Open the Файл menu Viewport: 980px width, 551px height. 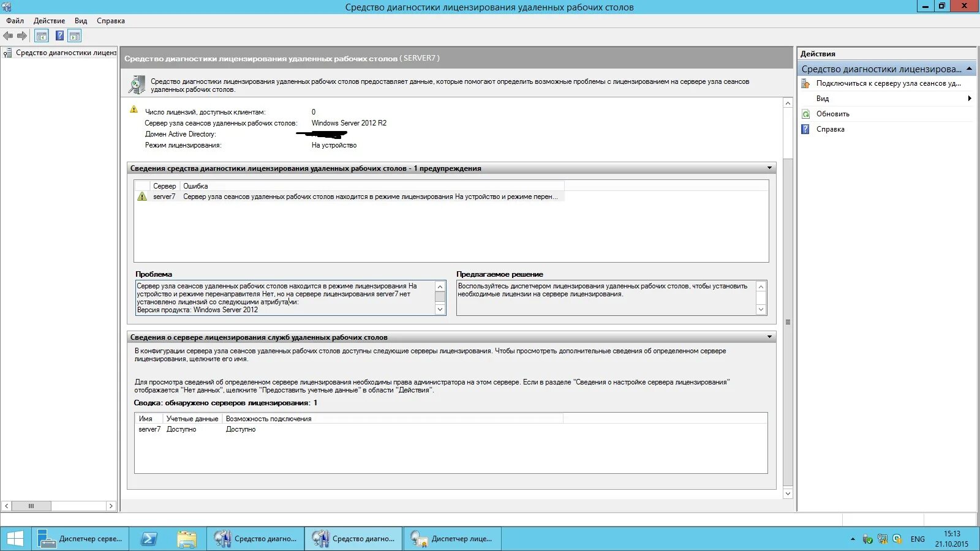(x=15, y=21)
